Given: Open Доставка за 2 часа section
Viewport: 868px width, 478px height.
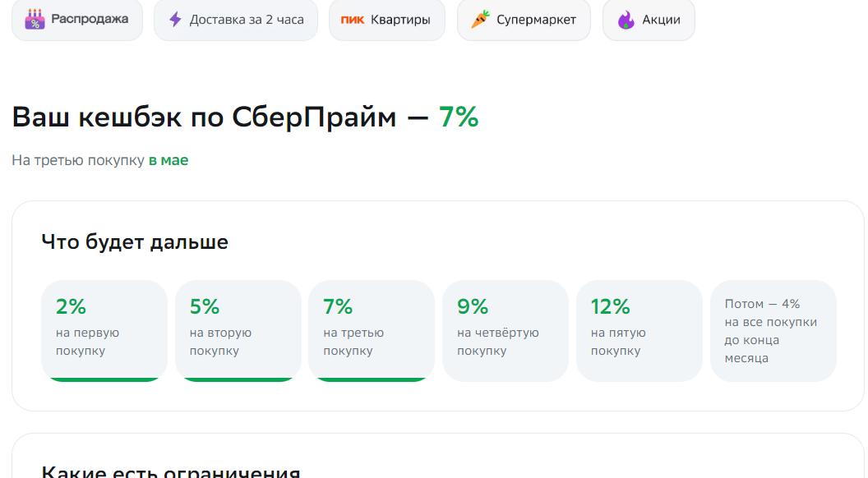Looking at the screenshot, I should click(x=236, y=20).
